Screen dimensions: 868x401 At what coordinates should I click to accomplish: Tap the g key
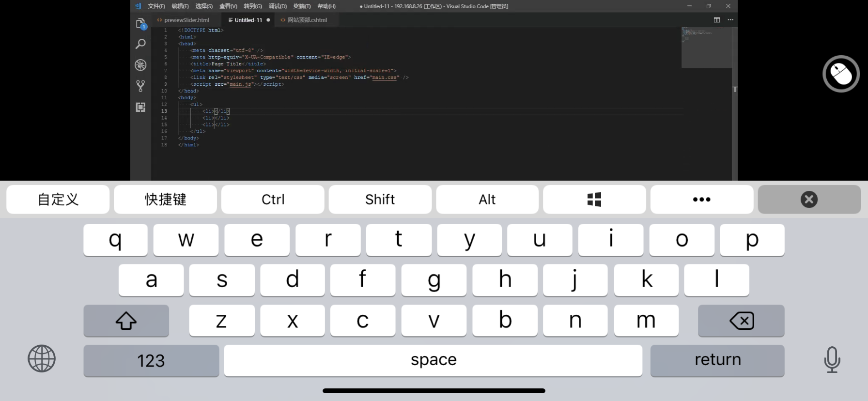tap(434, 280)
